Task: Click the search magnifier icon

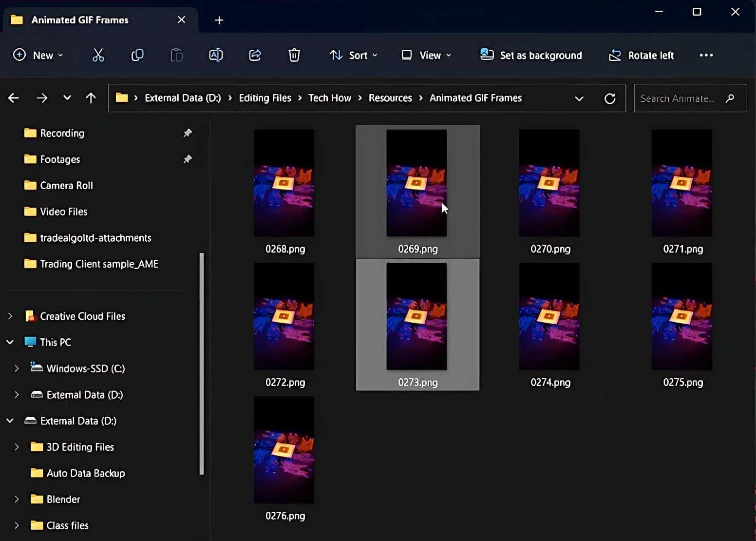Action: click(730, 98)
